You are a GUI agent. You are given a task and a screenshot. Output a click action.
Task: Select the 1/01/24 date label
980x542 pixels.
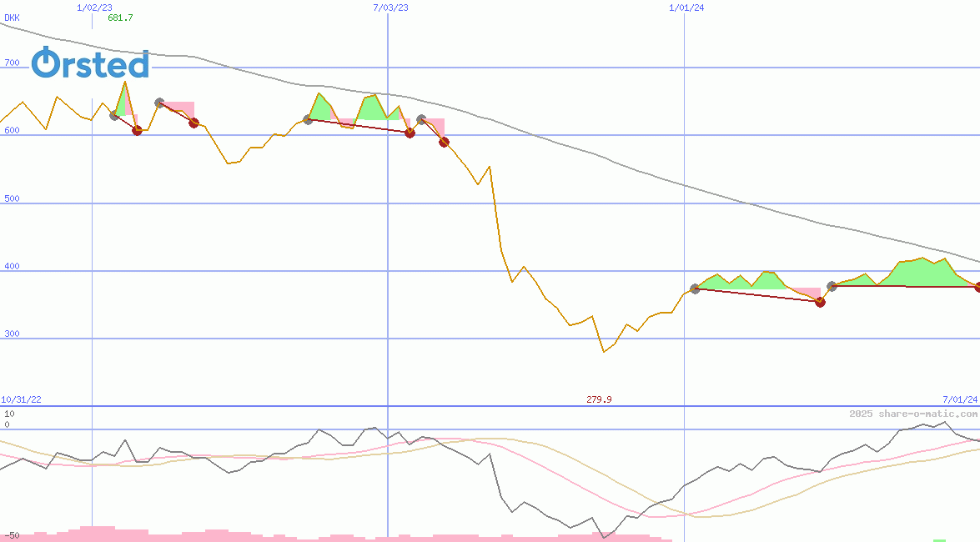686,8
